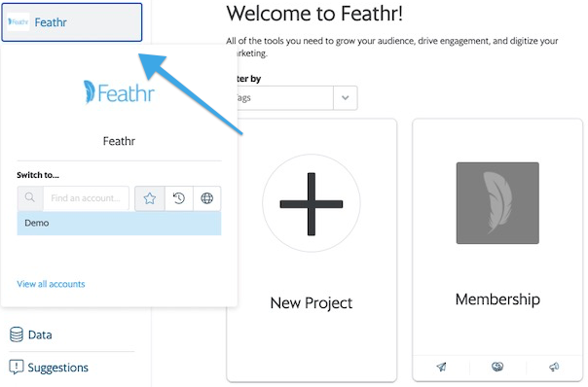The image size is (588, 387).
Task: Click the middle icon on Membership card footer
Action: [497, 367]
